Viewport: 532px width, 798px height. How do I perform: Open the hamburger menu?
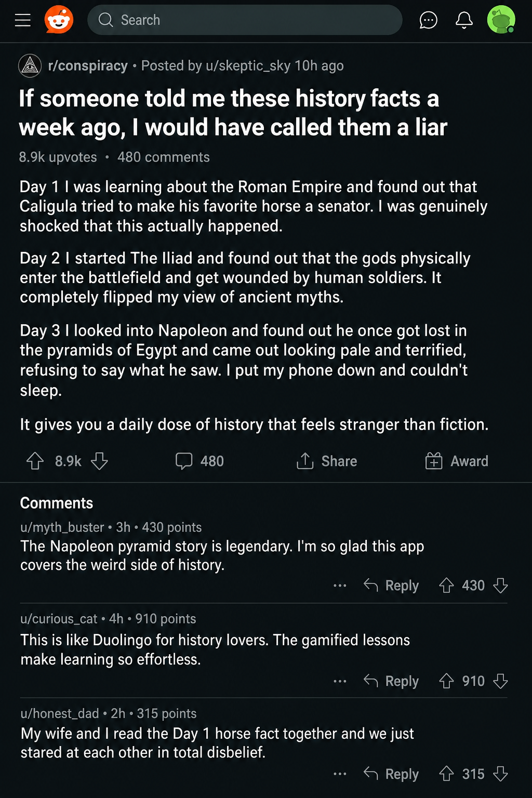(23, 20)
